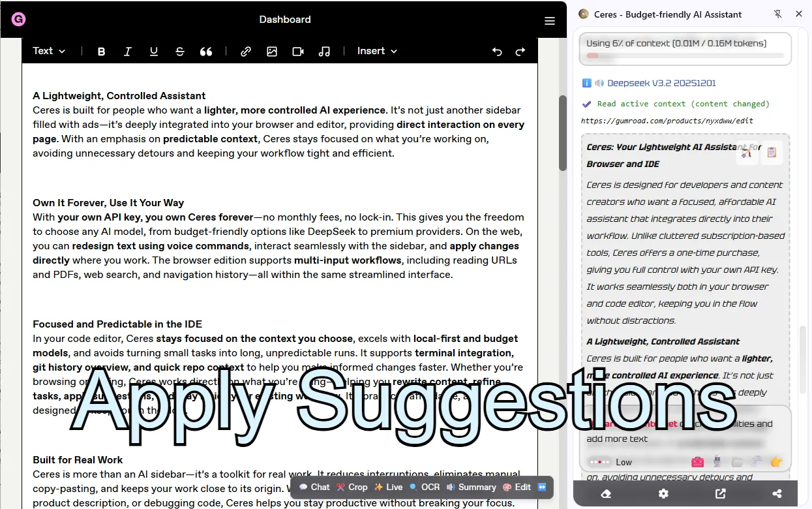Clear the chat with the eraser icon
The height and width of the screenshot is (509, 812).
[x=606, y=494]
